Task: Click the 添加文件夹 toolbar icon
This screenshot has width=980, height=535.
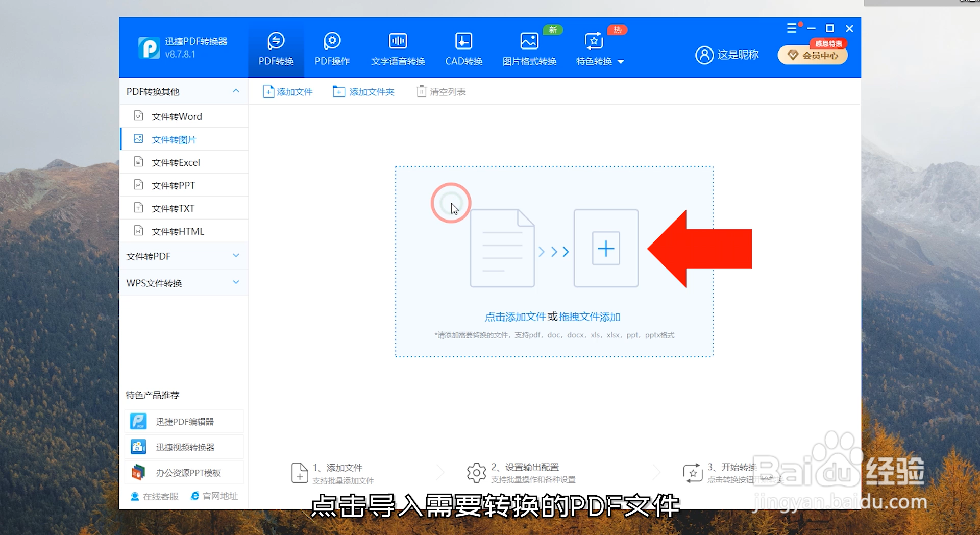Action: click(363, 91)
